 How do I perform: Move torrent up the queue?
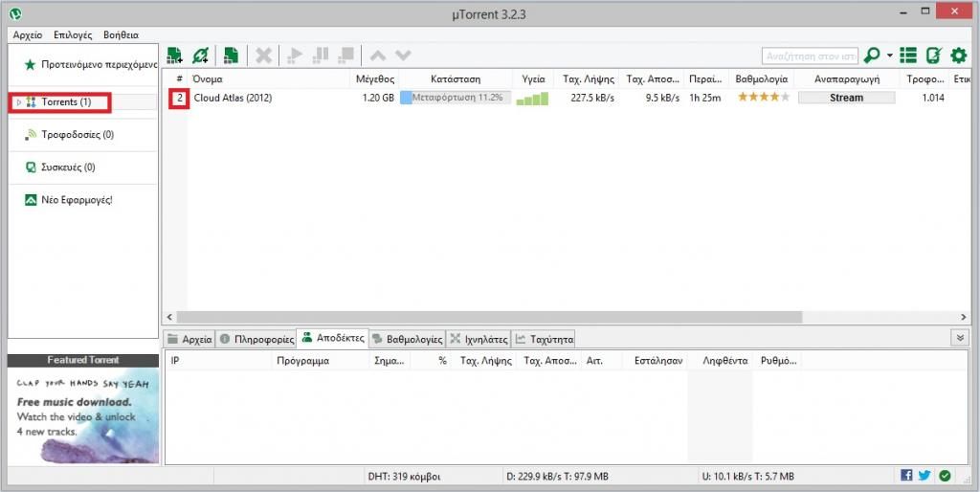click(x=377, y=56)
